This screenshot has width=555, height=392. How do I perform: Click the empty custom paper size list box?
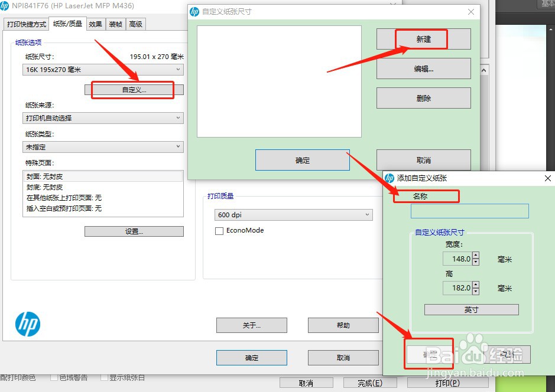(279, 81)
